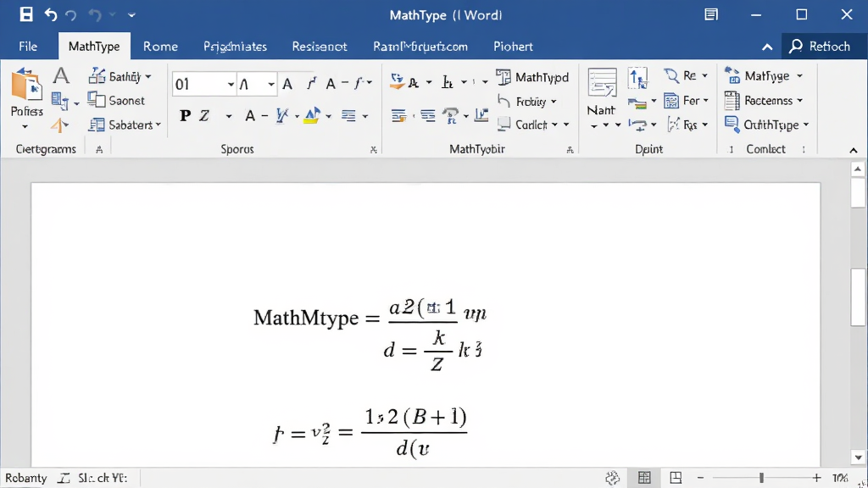This screenshot has height=488, width=868.
Task: Open the Sabatert dropdown
Action: pyautogui.click(x=125, y=125)
